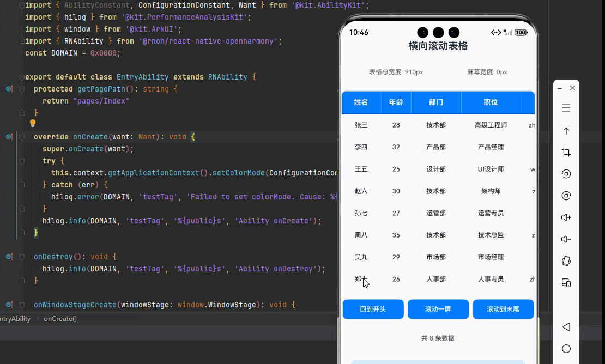Click the 技术总监 position cell
Image resolution: width=605 pixels, height=364 pixels.
491,235
